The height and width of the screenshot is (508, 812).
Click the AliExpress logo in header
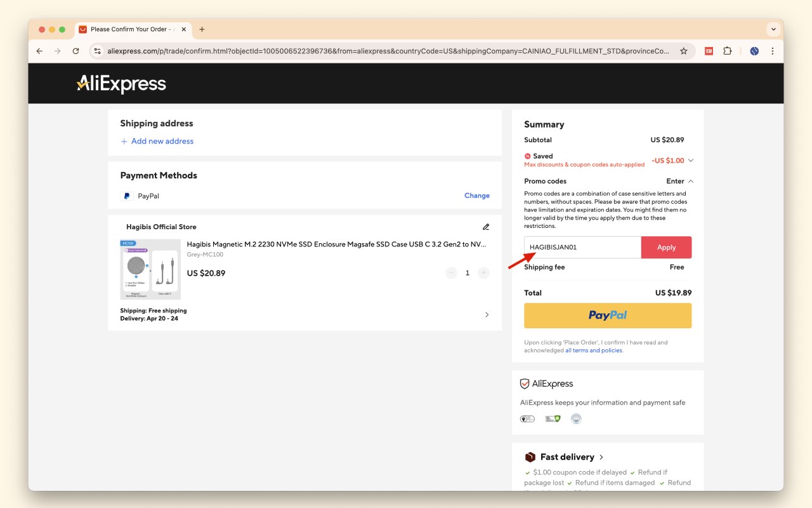(x=121, y=84)
